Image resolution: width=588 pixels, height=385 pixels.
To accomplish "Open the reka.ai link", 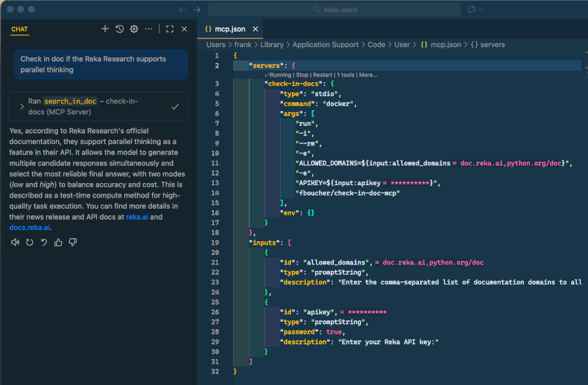I will pos(137,217).
